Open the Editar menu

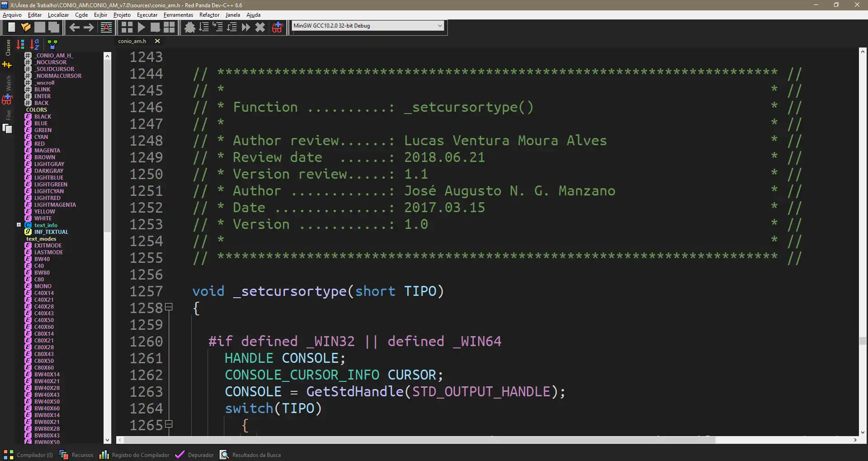tap(35, 15)
